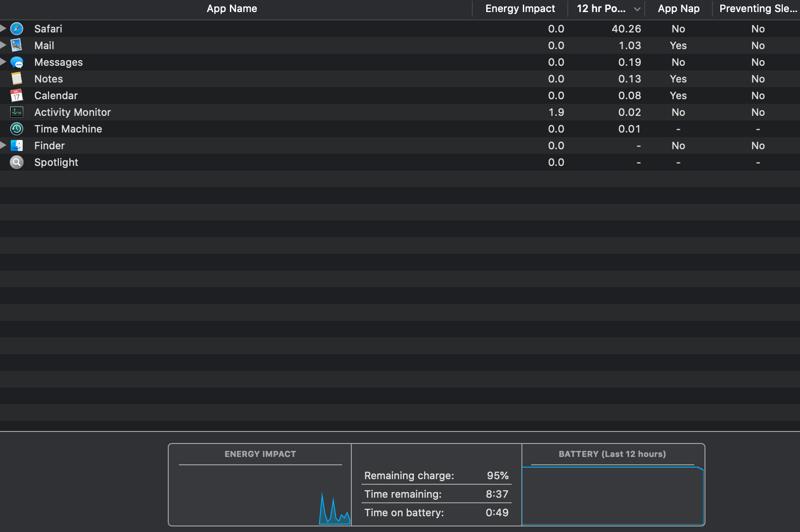This screenshot has height=532, width=800.
Task: Click Notes' 0.13 power value
Action: (x=629, y=79)
